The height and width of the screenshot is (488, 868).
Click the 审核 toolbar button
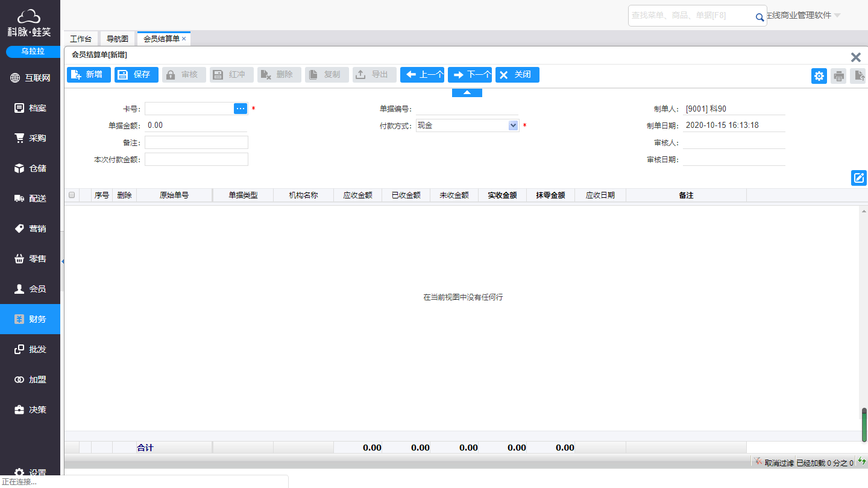184,75
